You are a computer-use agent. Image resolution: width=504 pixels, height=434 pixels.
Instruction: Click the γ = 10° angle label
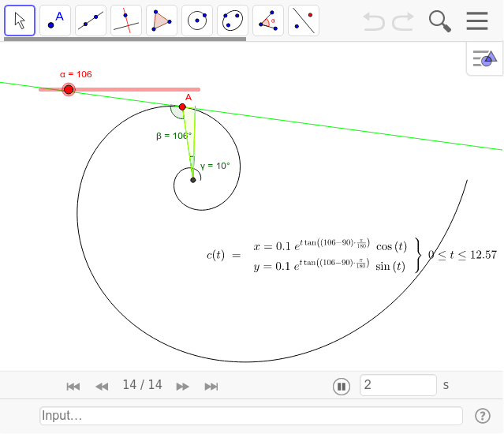point(215,166)
